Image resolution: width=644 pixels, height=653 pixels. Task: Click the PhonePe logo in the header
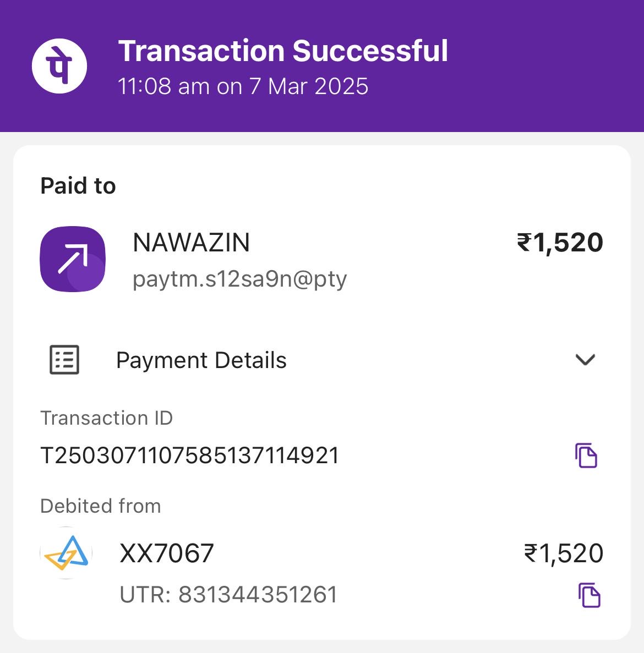tap(59, 67)
